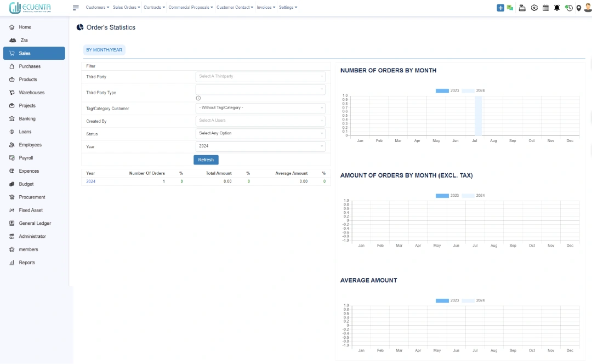Expand the Status Select Any Option dropdown
This screenshot has width=592, height=364.
click(x=260, y=133)
